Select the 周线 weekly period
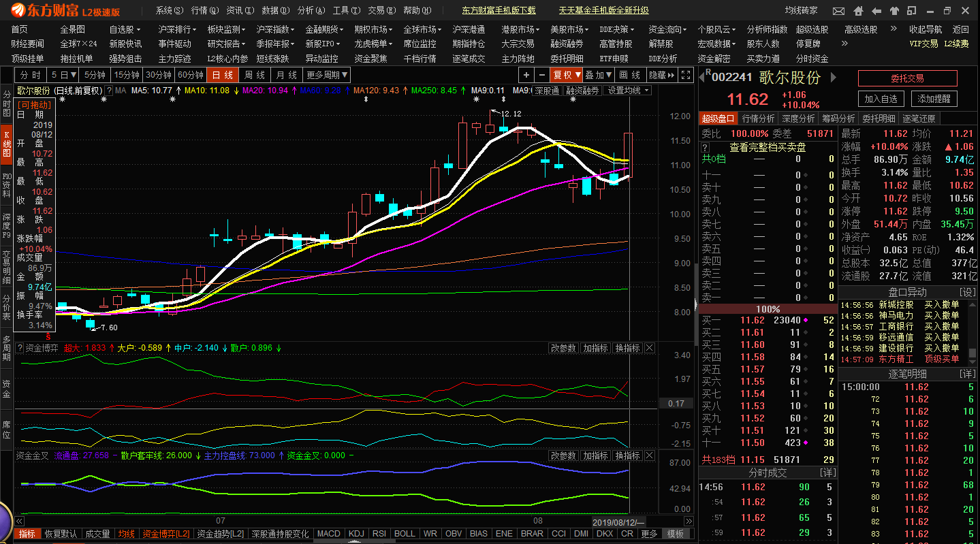The height and width of the screenshot is (544, 980). (254, 75)
